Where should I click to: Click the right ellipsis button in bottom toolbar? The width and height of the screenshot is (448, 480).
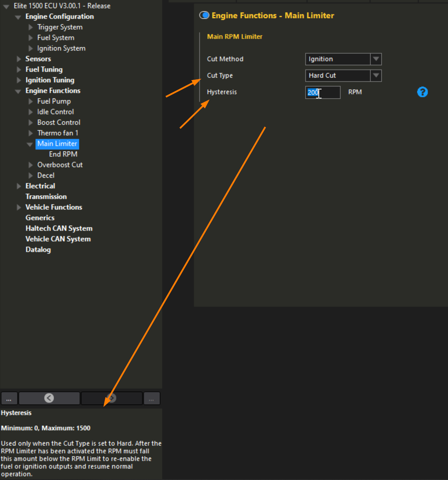152,398
